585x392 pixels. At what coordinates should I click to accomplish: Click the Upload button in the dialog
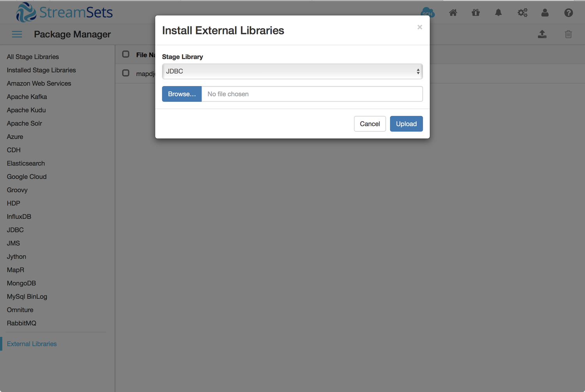click(406, 124)
